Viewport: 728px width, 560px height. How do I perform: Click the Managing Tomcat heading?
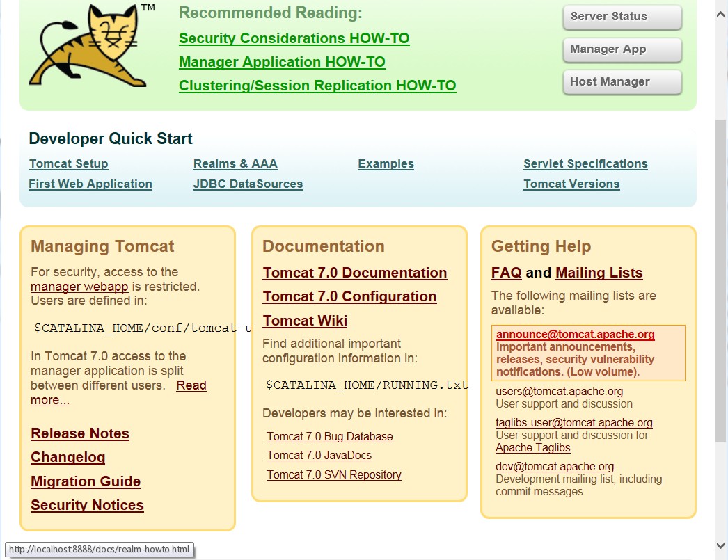pos(102,246)
